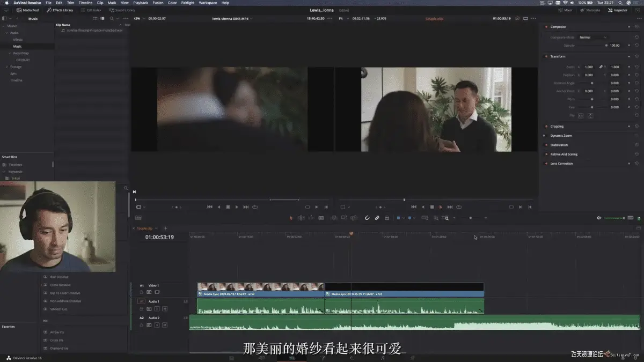The image size is (644, 362).
Task: Toggle the snapping magnet icon
Action: click(x=367, y=218)
